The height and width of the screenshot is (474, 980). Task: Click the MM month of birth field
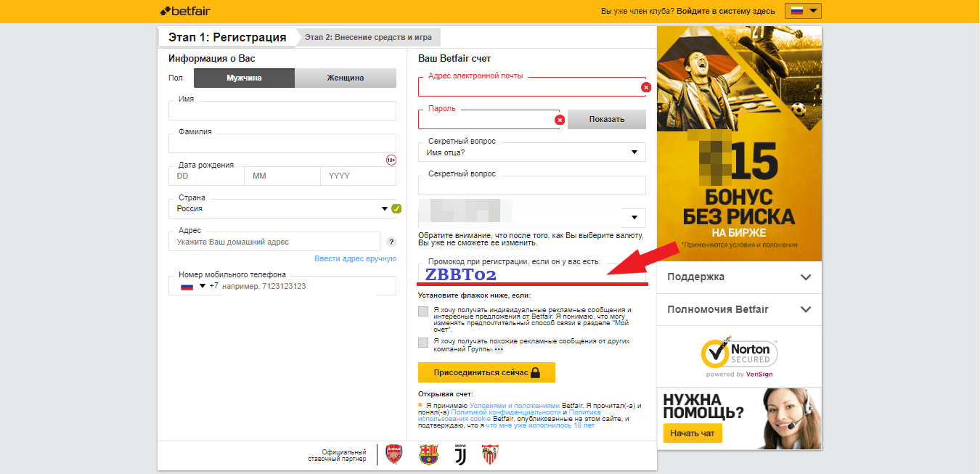[x=282, y=176]
